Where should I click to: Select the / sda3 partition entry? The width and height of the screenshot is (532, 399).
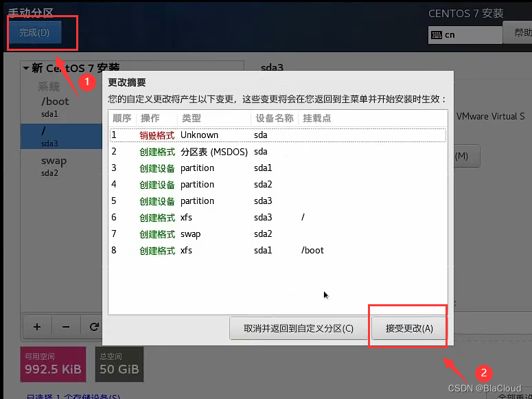pyautogui.click(x=61, y=137)
